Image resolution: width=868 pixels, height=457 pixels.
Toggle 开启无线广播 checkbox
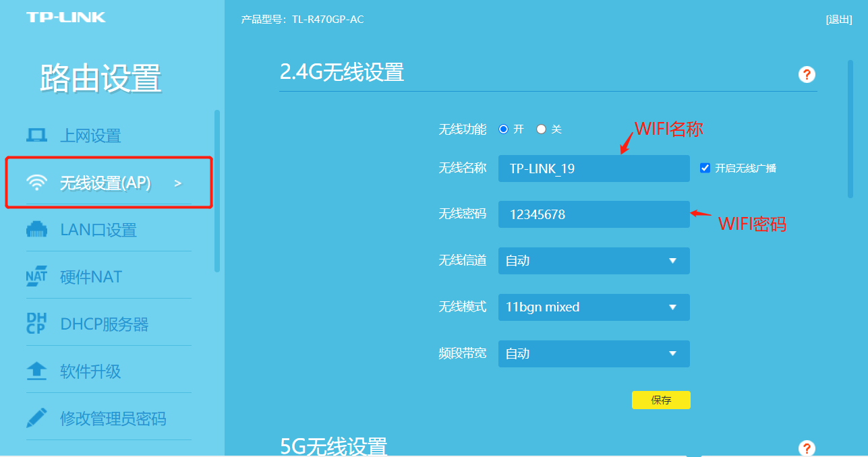click(x=705, y=168)
